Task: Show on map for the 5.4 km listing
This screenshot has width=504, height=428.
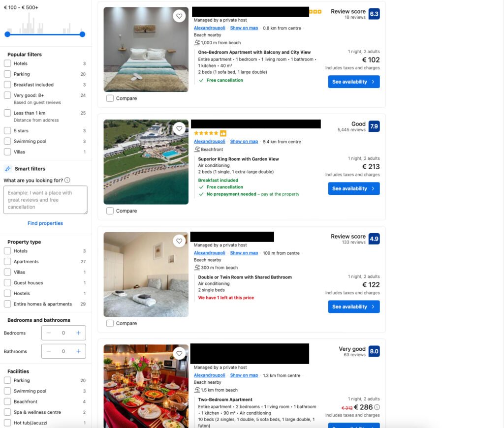Action: (244, 141)
